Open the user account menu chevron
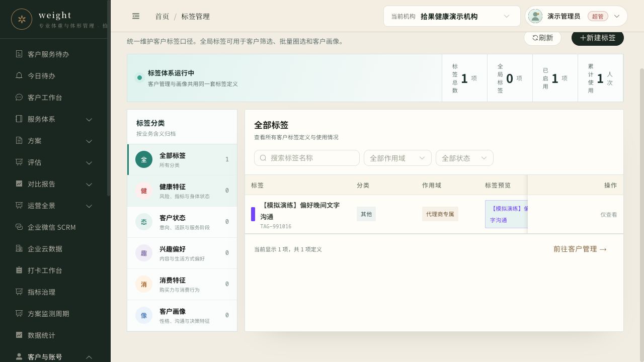 [x=617, y=16]
